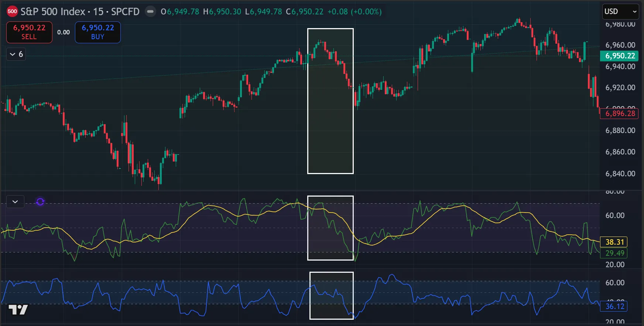The width and height of the screenshot is (644, 326).
Task: Click the blue 36.12 indicator value label
Action: tap(614, 306)
